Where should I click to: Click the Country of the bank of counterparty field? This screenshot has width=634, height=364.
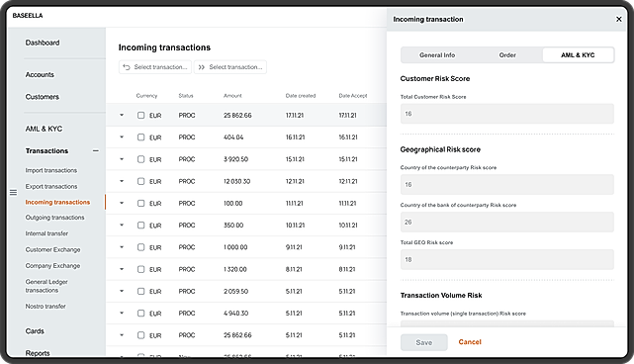coord(507,222)
